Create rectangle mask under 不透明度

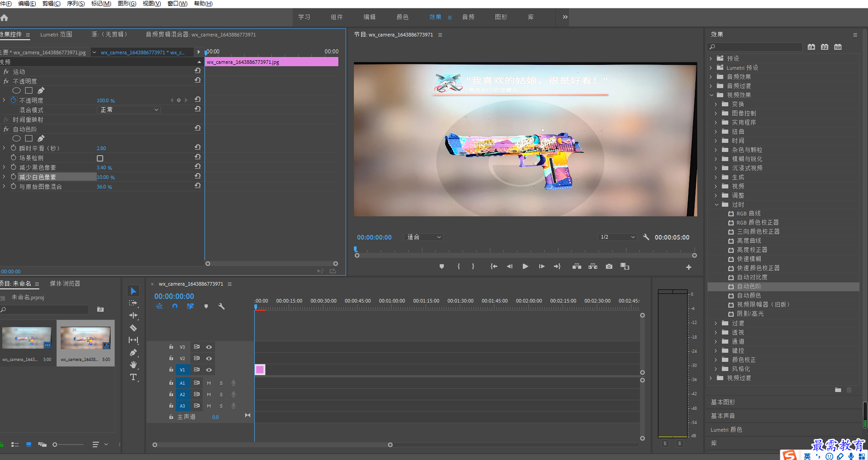point(29,90)
